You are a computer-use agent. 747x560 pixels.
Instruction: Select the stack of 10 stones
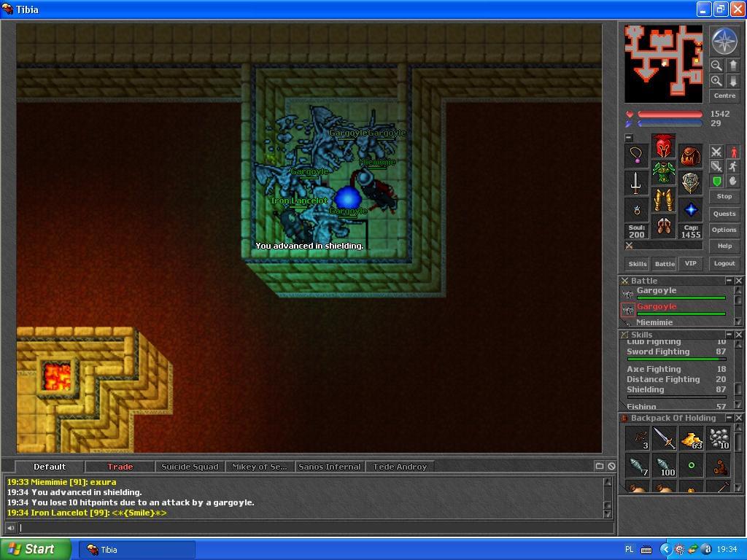719,438
